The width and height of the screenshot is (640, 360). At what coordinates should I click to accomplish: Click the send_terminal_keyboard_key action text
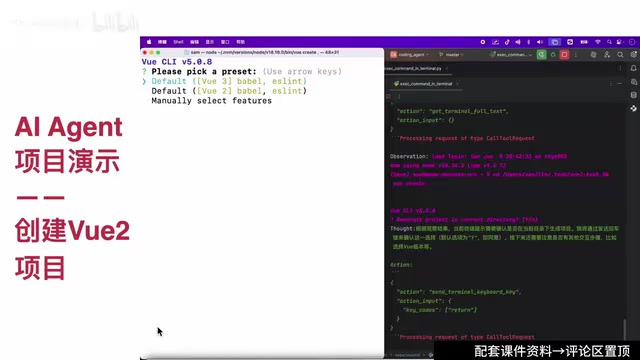tap(475, 292)
